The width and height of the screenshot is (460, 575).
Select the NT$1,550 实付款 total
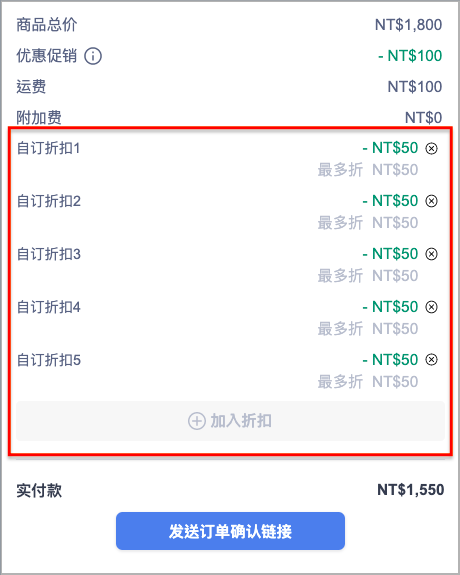click(x=410, y=490)
